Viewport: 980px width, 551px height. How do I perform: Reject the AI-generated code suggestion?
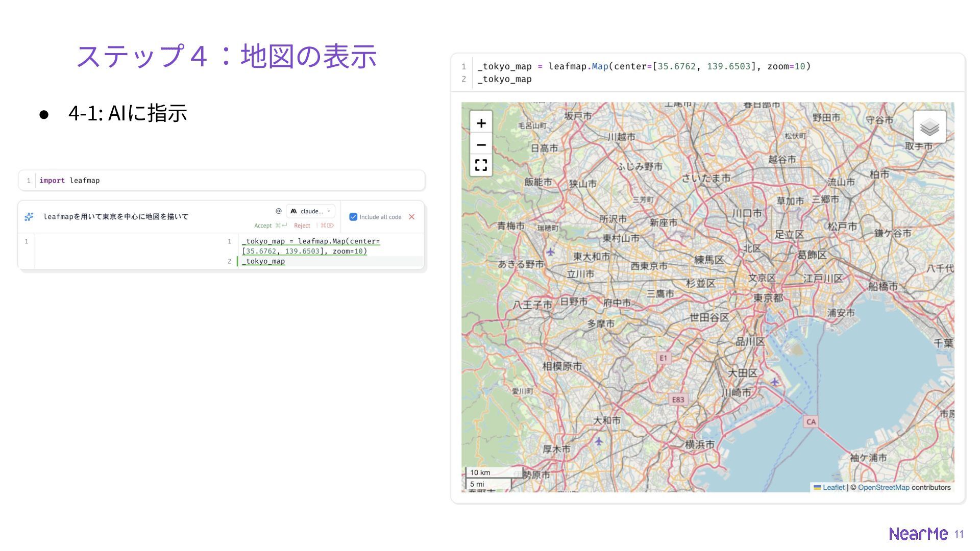pos(302,226)
